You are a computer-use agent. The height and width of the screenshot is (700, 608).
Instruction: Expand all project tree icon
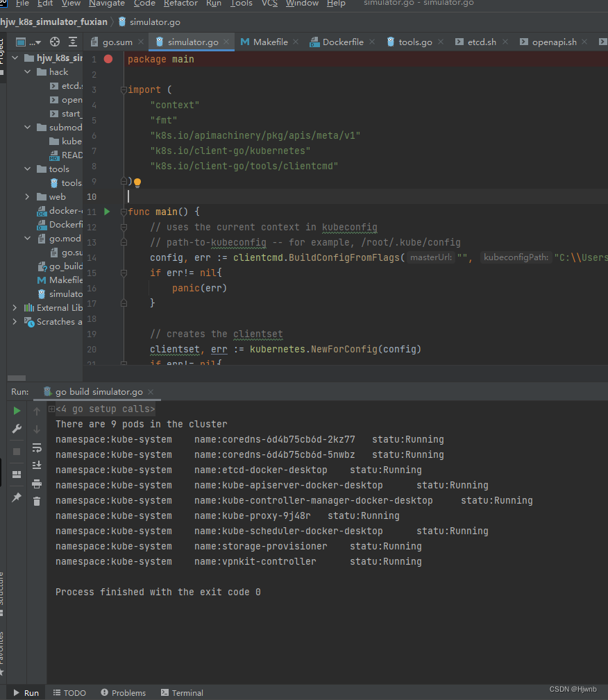(x=73, y=42)
